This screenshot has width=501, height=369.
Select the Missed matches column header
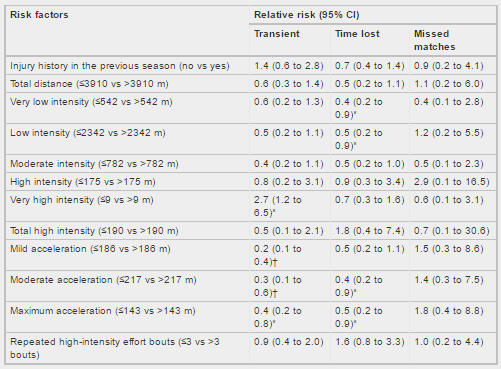434,40
